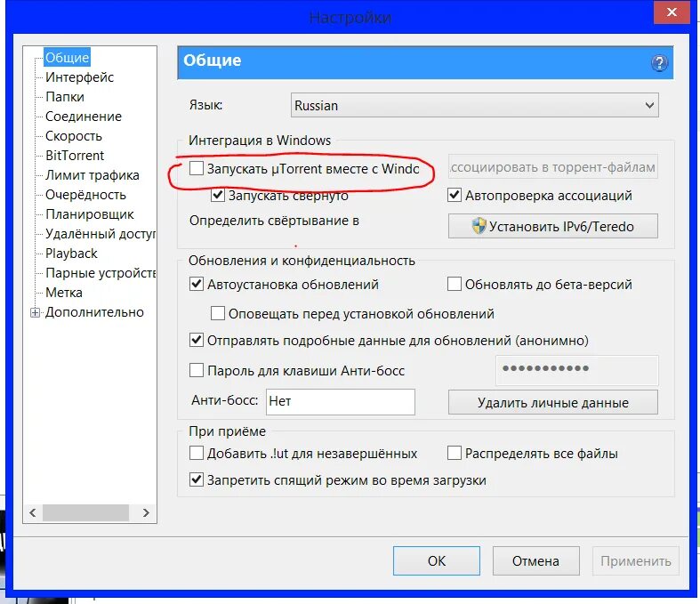This screenshot has height=604, width=700.
Task: Open the Язык dropdown showing Russian
Action: [x=475, y=105]
